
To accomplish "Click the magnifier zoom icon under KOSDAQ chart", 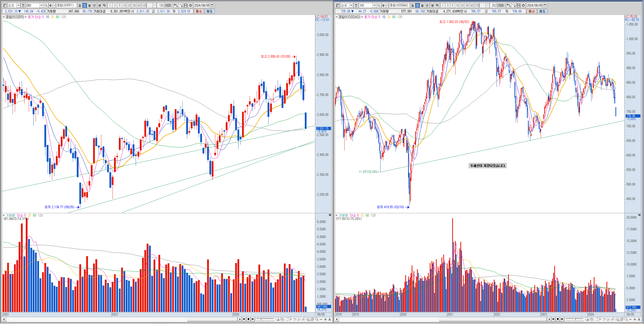I will [x=626, y=319].
